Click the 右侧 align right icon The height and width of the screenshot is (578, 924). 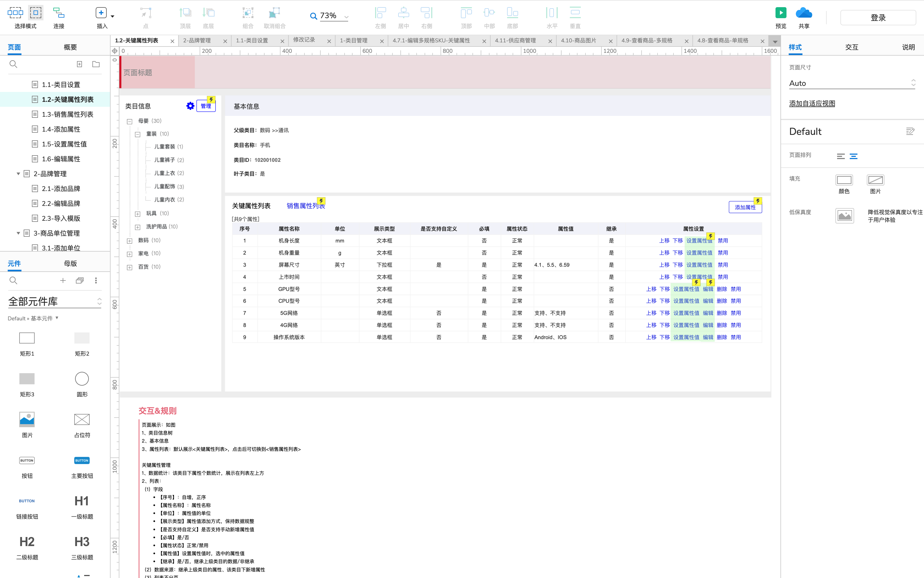pos(427,13)
